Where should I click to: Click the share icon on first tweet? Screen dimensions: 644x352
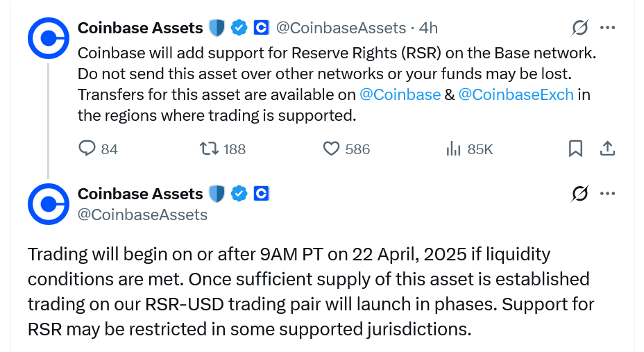[607, 149]
